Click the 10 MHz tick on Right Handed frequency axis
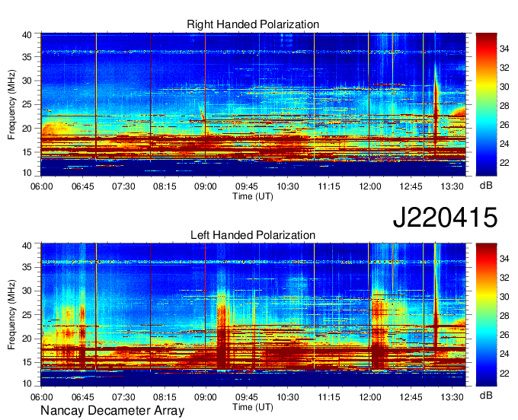518x420 pixels. click(27, 173)
